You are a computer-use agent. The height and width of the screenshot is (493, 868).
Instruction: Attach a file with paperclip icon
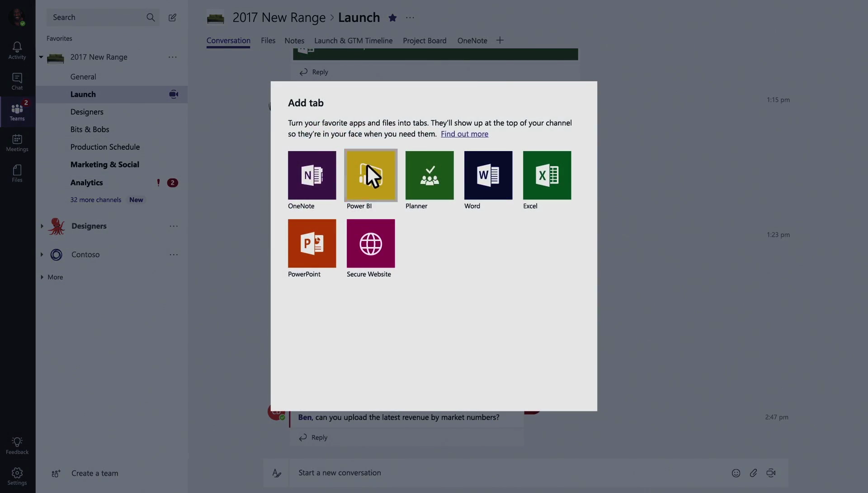[x=753, y=473]
